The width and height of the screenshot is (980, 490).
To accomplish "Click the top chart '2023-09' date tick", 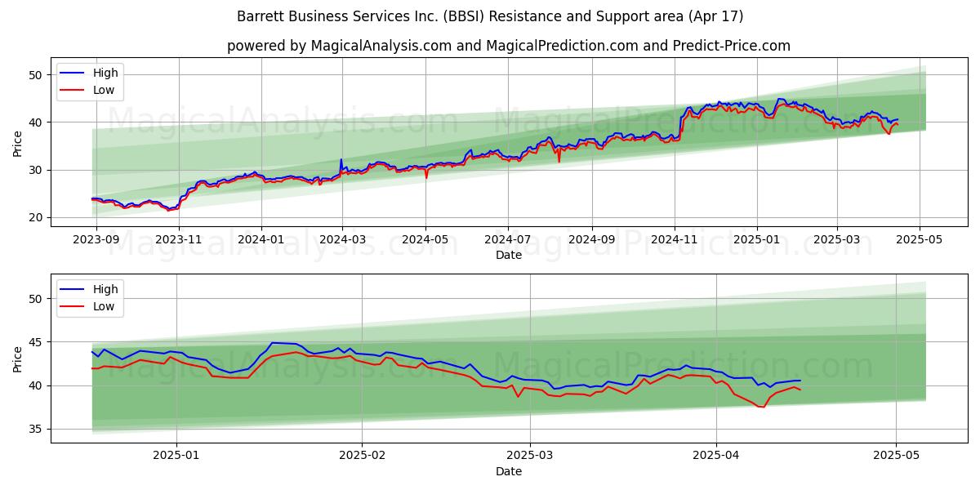I will pos(96,240).
